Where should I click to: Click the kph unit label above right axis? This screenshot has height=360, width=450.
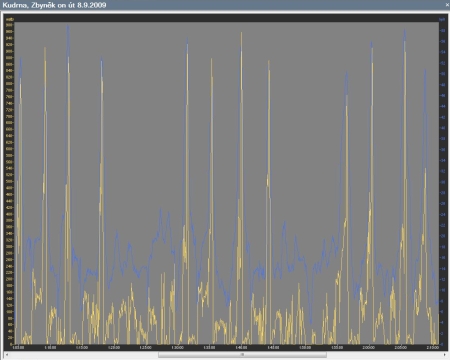[x=442, y=20]
